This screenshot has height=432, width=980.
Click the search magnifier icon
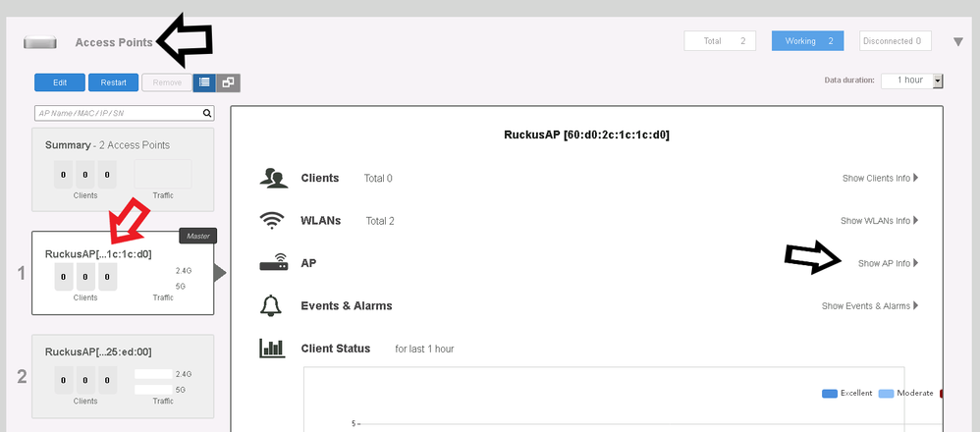(207, 113)
